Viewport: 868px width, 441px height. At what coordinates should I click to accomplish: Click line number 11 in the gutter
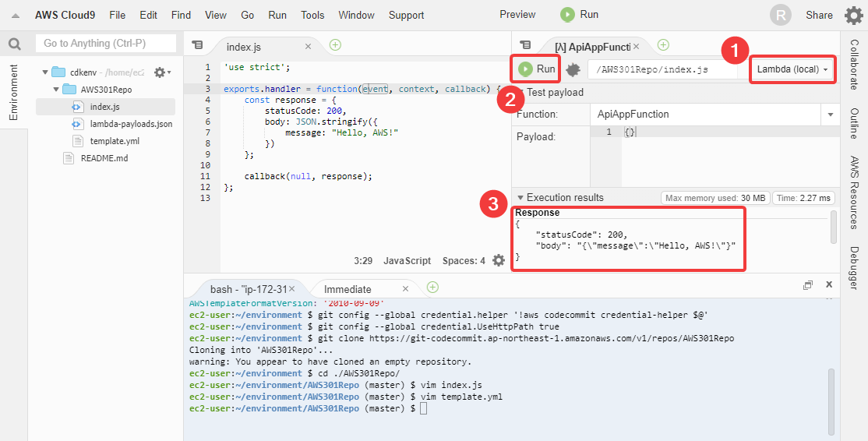pos(206,177)
